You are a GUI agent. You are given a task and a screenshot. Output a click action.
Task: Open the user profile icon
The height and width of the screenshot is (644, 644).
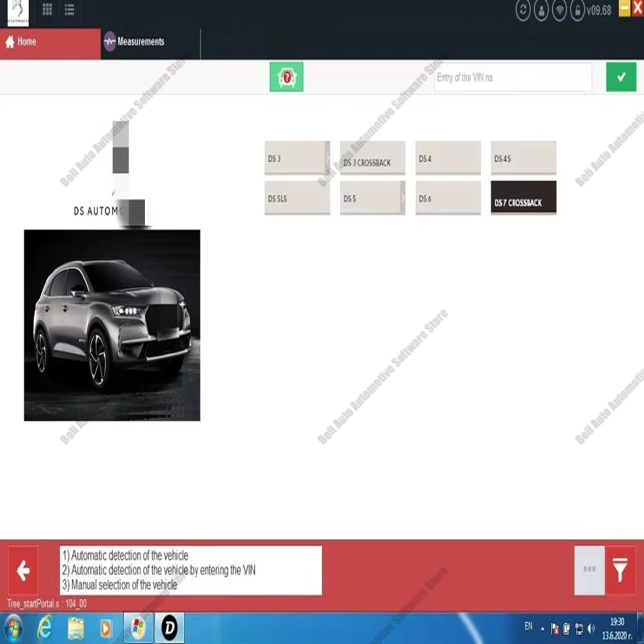[x=542, y=11]
